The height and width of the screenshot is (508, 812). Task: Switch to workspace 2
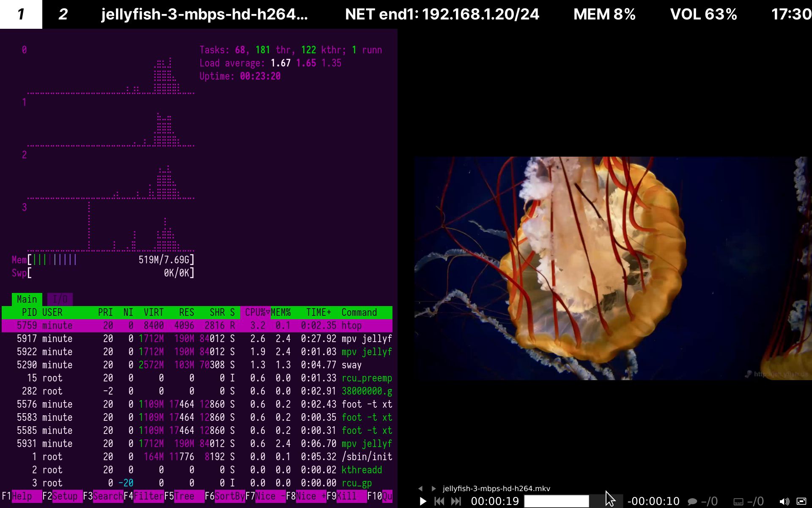tap(63, 14)
